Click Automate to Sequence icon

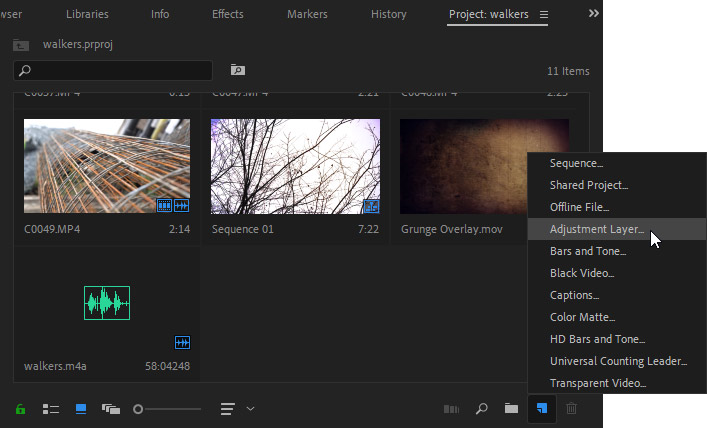tap(451, 409)
